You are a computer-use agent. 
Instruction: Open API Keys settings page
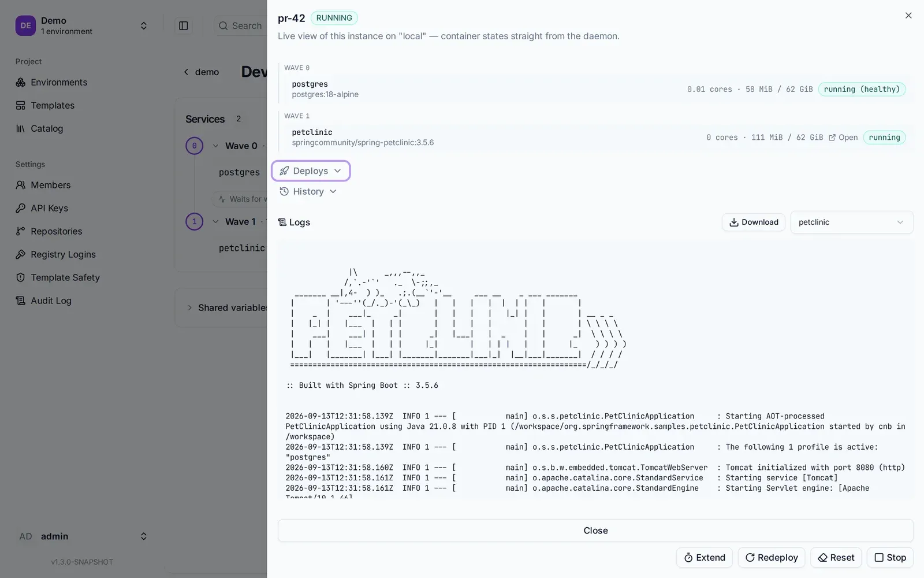[x=49, y=208]
